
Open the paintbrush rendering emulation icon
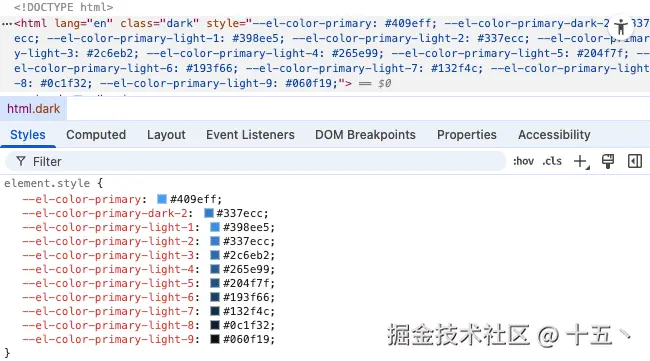click(608, 161)
